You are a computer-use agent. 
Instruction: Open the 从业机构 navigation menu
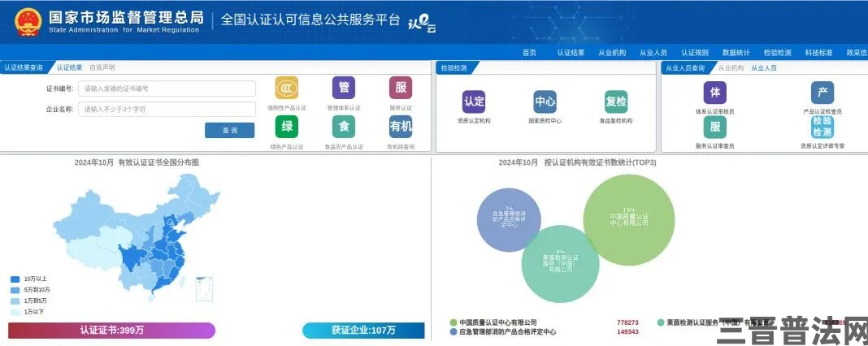click(x=612, y=53)
